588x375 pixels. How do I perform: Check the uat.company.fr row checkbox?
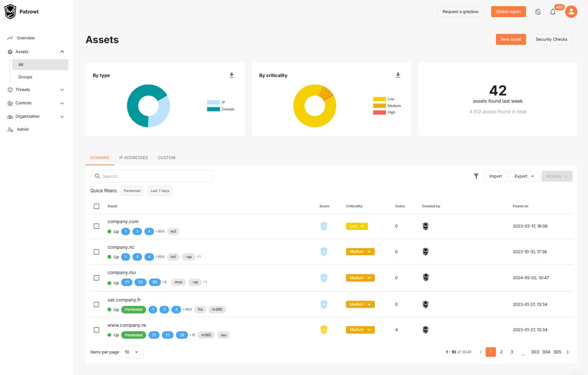[x=97, y=305]
